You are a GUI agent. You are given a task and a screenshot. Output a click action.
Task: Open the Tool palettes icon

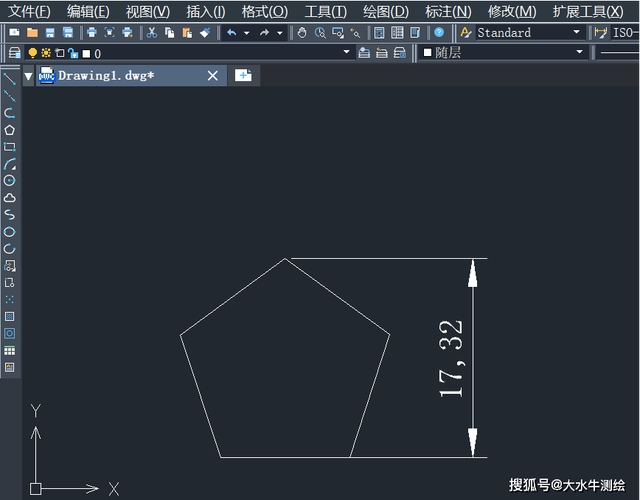(415, 32)
